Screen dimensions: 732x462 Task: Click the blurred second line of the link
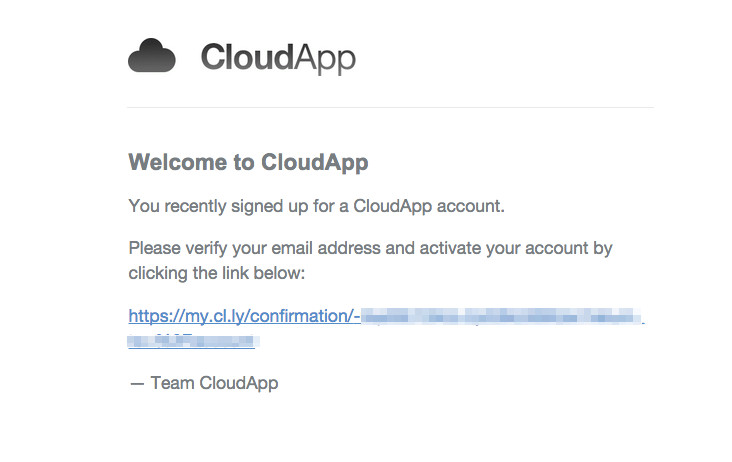click(192, 341)
